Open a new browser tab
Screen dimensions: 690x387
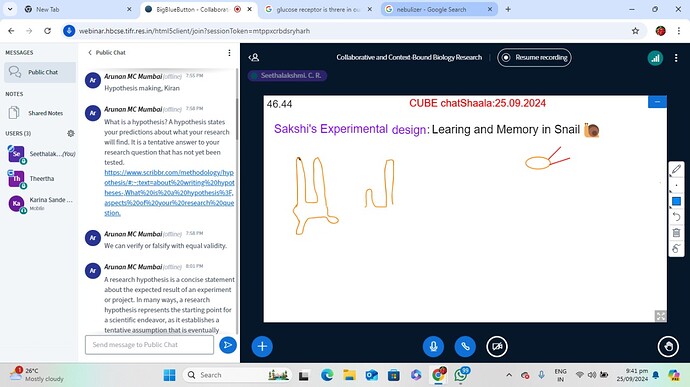508,9
